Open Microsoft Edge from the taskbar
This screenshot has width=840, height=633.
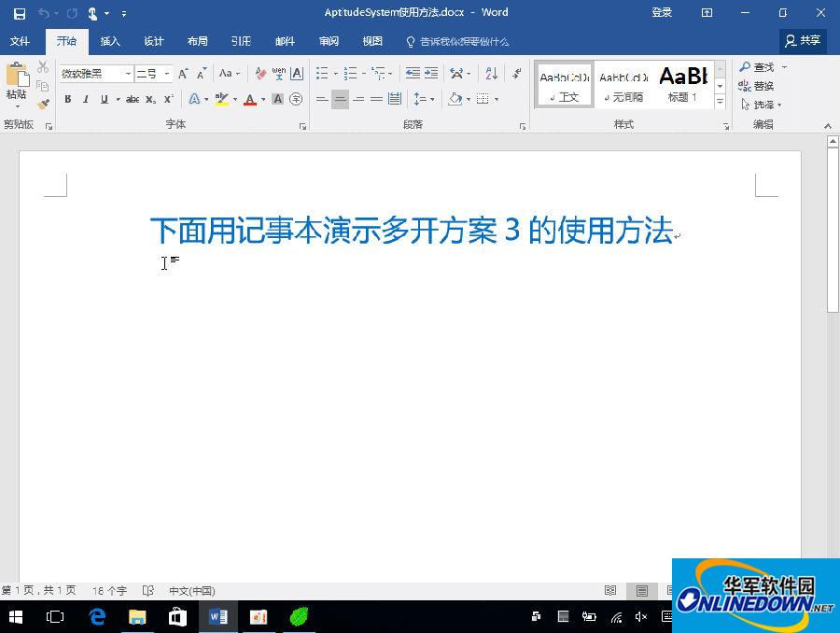(97, 617)
